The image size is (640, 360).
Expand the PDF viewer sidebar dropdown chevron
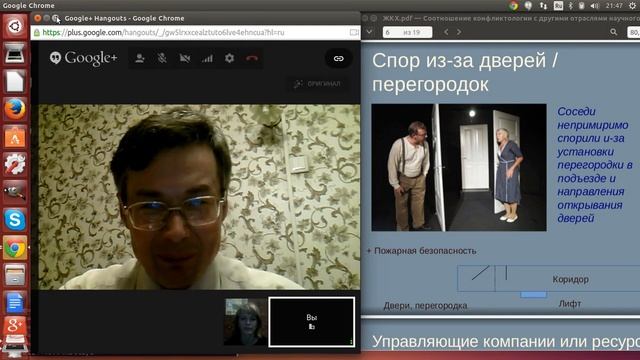[x=369, y=32]
